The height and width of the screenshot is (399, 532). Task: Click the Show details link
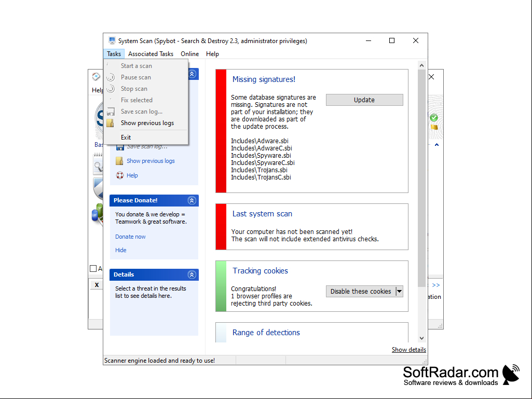[x=409, y=350]
